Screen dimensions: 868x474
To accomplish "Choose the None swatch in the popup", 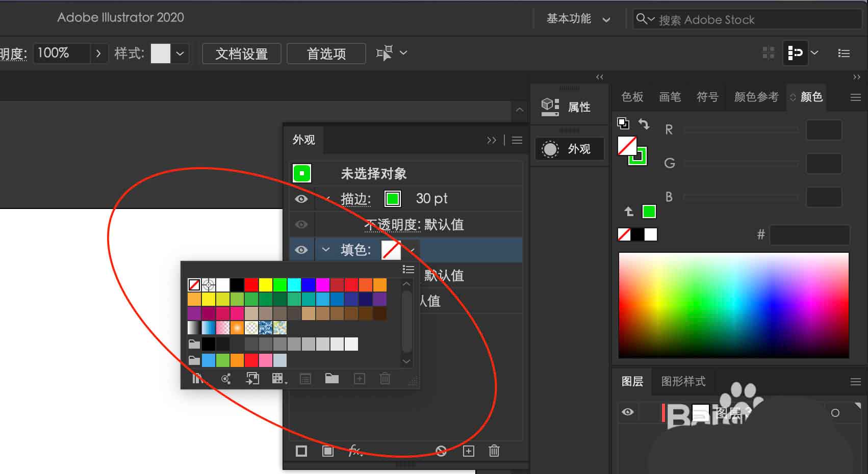I will (194, 284).
